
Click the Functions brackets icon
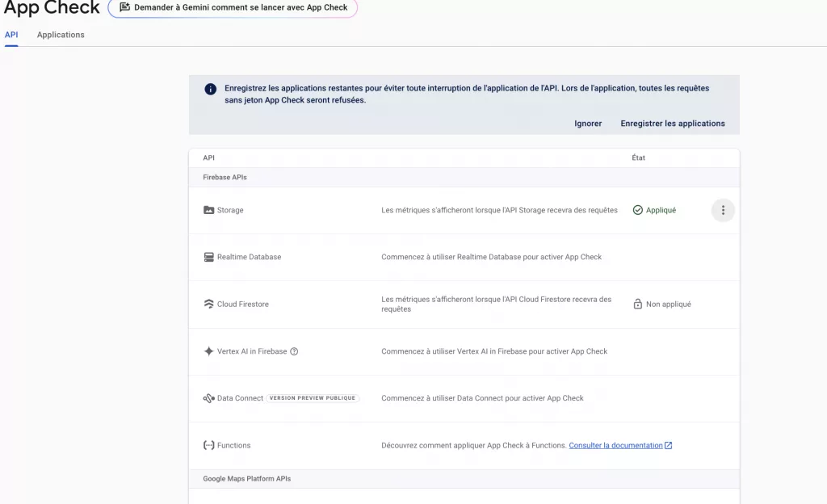[x=209, y=446]
